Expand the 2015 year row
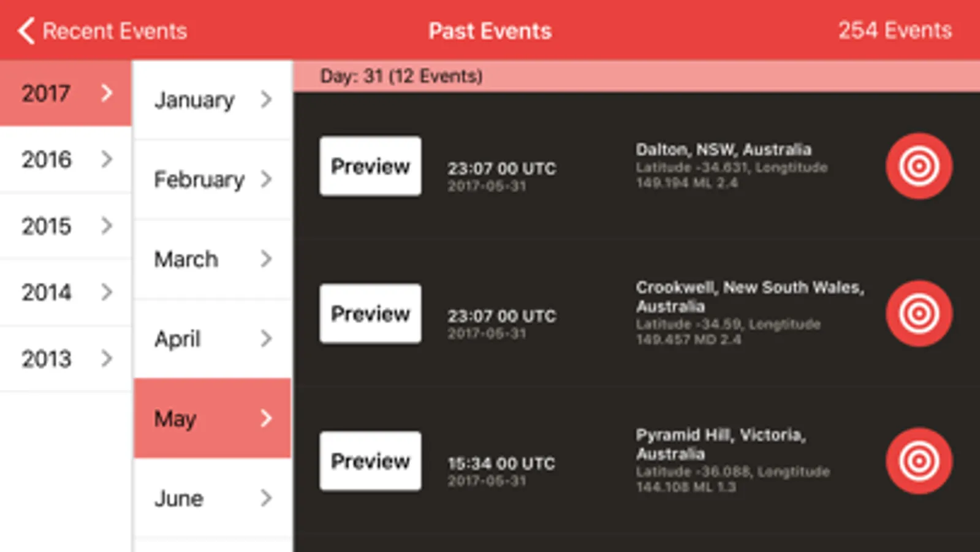 coord(66,226)
